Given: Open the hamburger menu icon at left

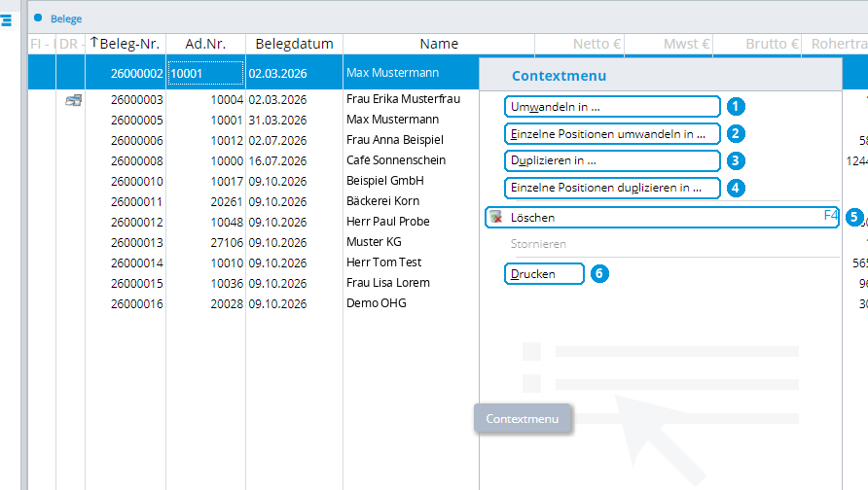Looking at the screenshot, I should (x=6, y=21).
